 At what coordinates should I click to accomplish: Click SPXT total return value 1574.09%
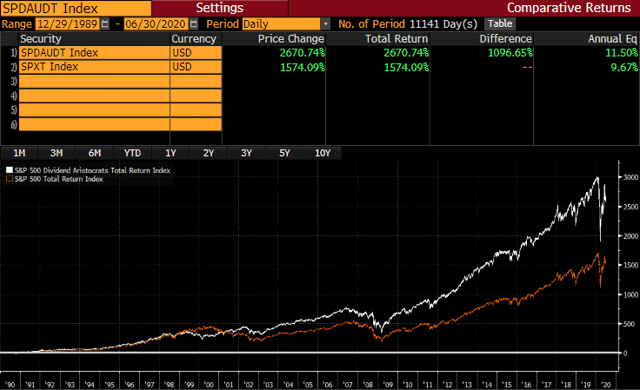pyautogui.click(x=406, y=67)
